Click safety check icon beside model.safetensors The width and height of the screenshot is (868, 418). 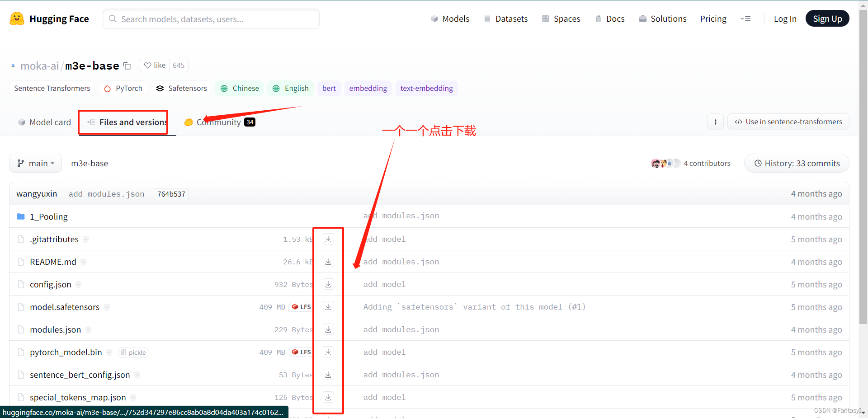click(x=107, y=307)
